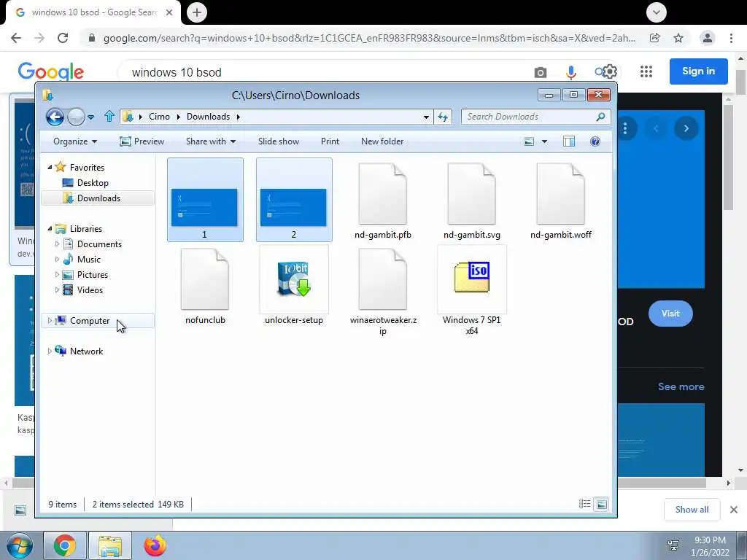The height and width of the screenshot is (560, 747).
Task: Toggle the preview pane button
Action: click(x=569, y=141)
